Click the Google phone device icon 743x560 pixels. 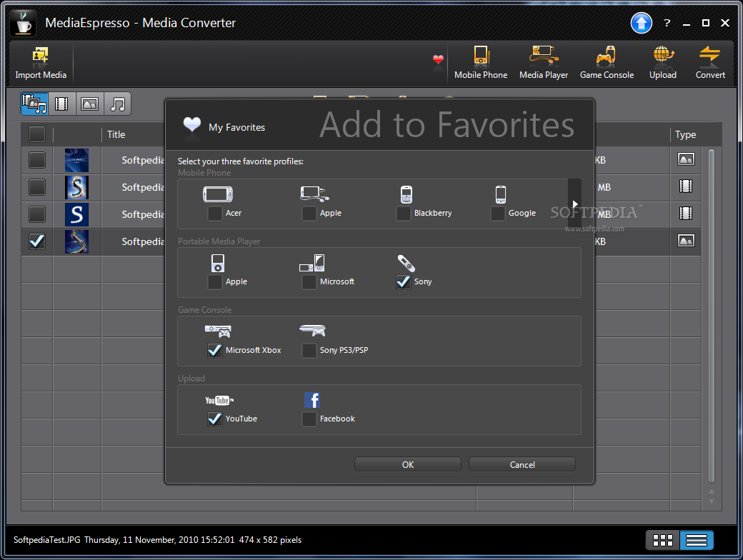point(500,194)
